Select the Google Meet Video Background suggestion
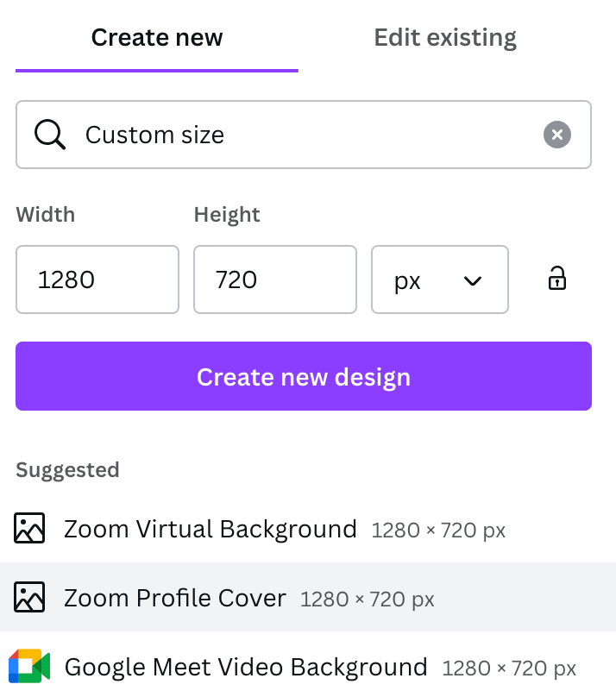 click(245, 667)
